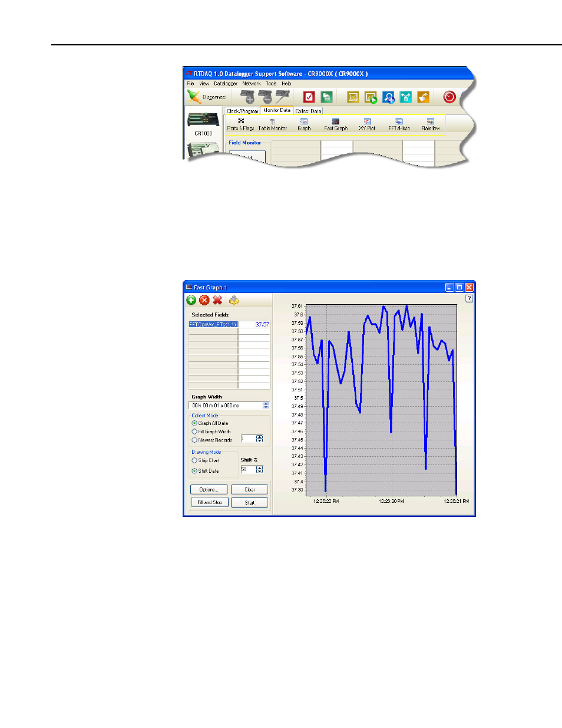Click the teal network toolbar icon

tap(405, 97)
